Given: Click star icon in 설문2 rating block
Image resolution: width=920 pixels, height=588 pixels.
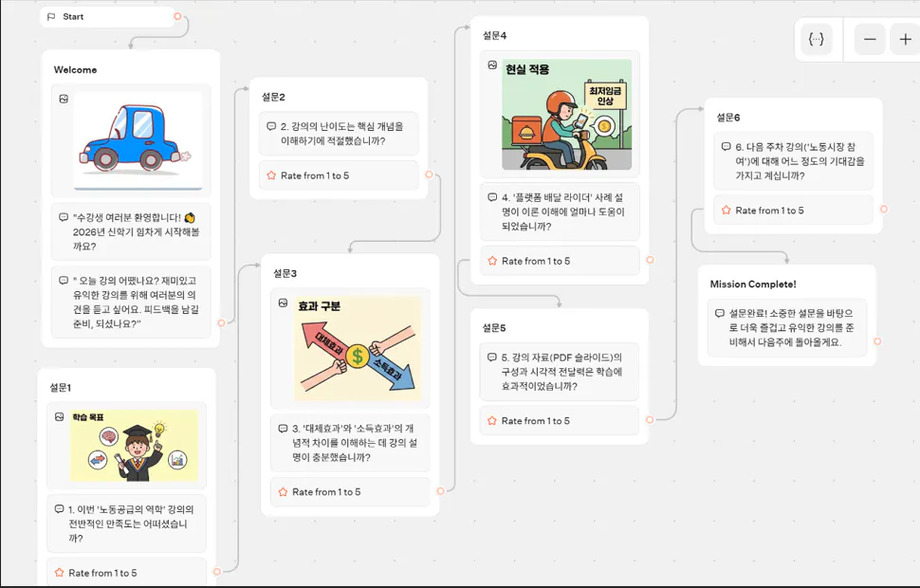Looking at the screenshot, I should (271, 175).
